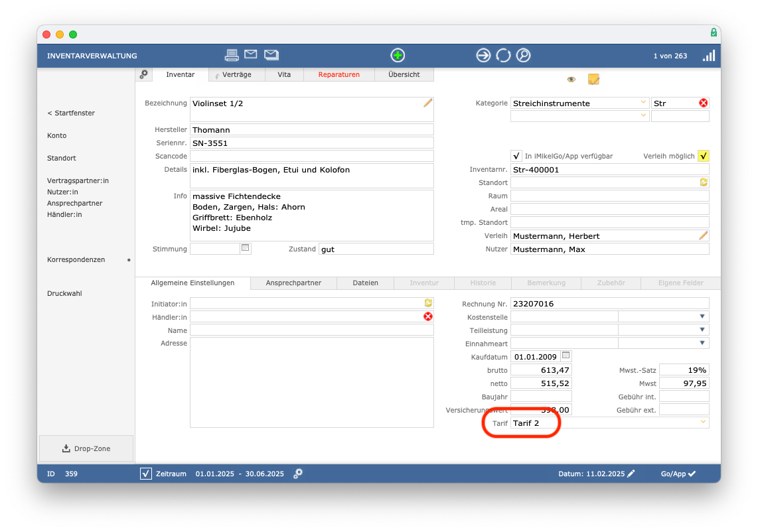Toggle Verleih möglich yellow checkbox
The width and height of the screenshot is (758, 532).
click(704, 156)
